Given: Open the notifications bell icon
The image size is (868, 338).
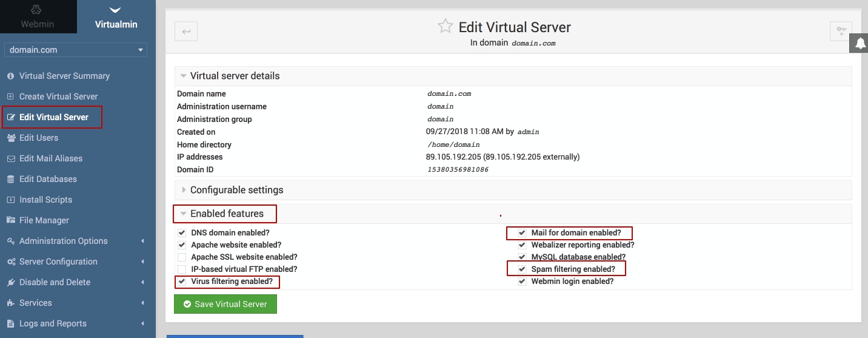Looking at the screenshot, I should tap(860, 43).
